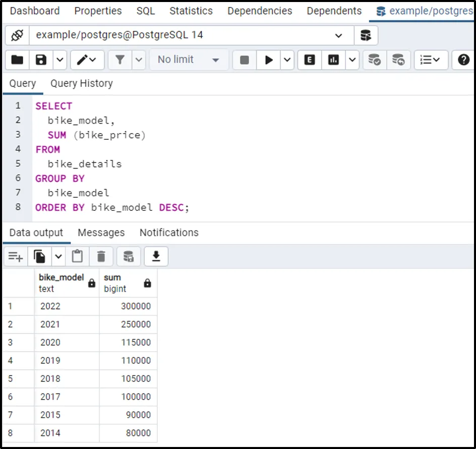Toggle the connection status icon
Viewport: 476px width, 449px height.
(x=18, y=35)
